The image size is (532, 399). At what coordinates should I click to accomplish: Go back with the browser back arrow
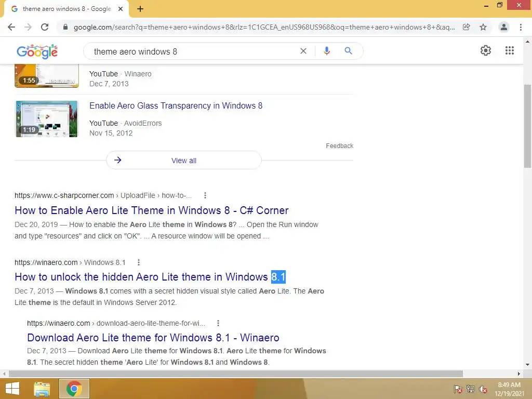(11, 27)
